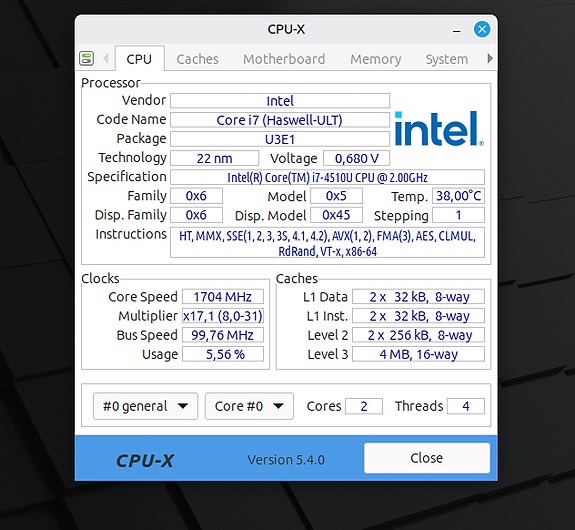The height and width of the screenshot is (530, 575).
Task: Click the Specification field text
Action: point(327,177)
